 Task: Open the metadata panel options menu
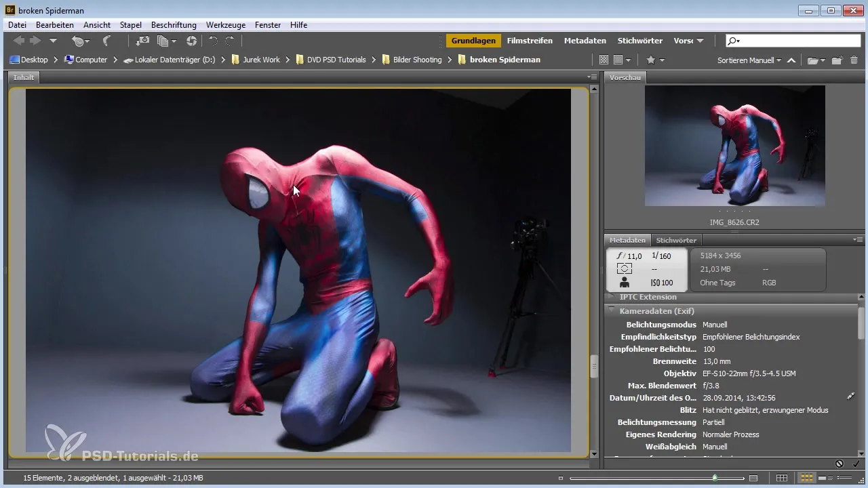(858, 240)
